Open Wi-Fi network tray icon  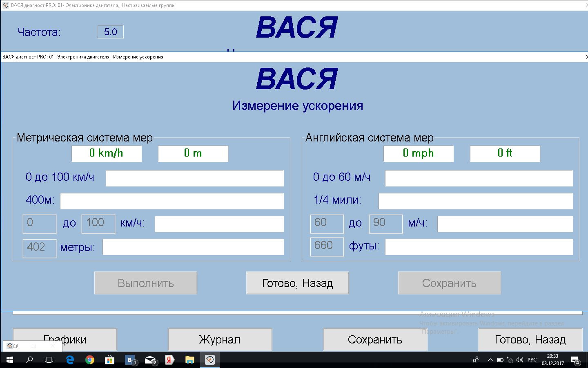(x=510, y=360)
